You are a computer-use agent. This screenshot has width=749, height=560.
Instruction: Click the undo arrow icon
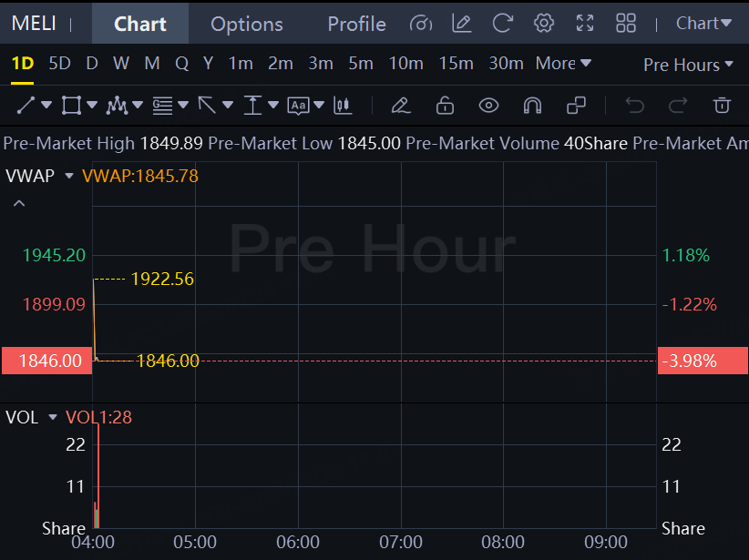(635, 106)
